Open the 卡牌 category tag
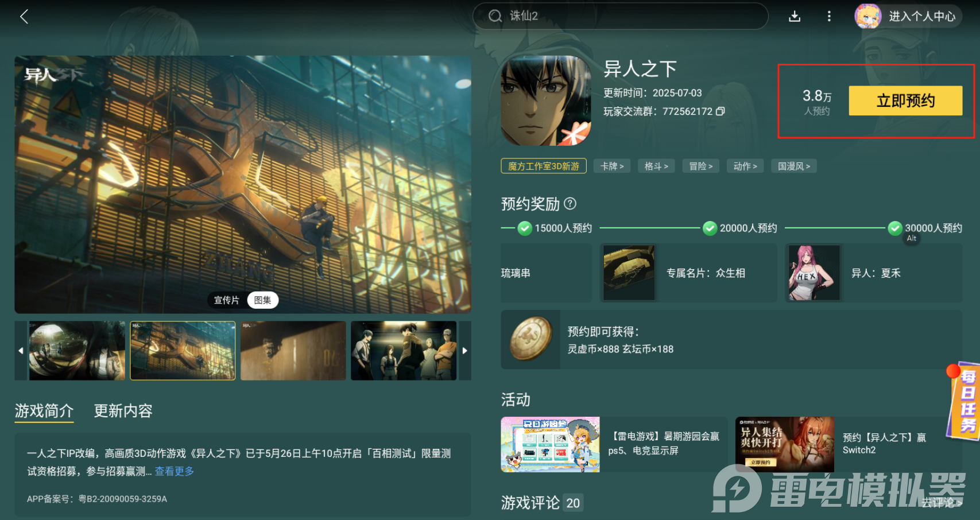980x520 pixels. pos(612,166)
